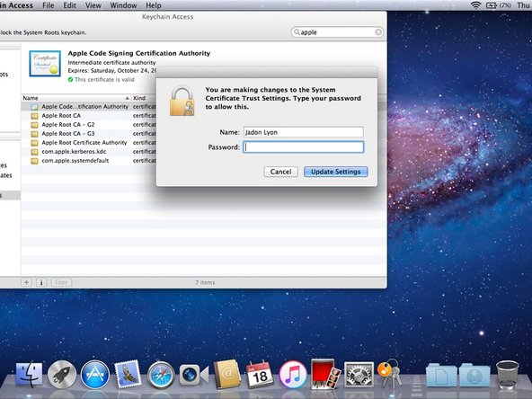The height and width of the screenshot is (399, 532).
Task: Select the Apple Code...tification Authority row
Action: 89,107
